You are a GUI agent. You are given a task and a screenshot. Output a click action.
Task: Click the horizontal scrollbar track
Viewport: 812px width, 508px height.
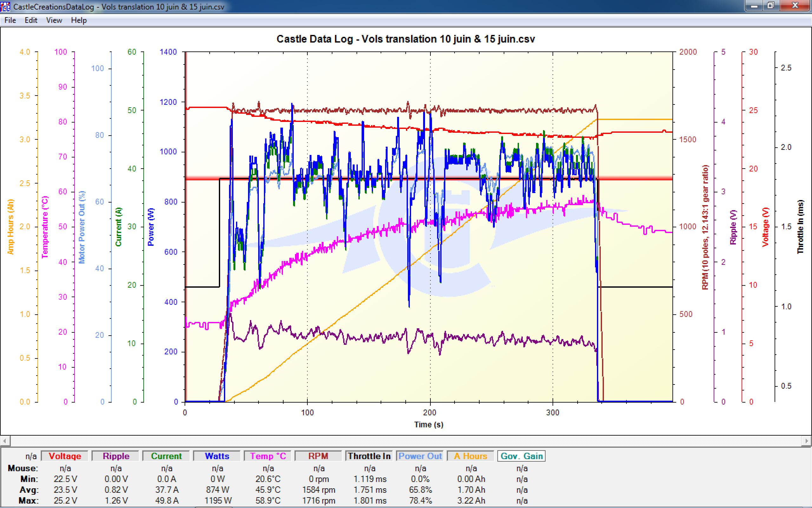coord(406,440)
